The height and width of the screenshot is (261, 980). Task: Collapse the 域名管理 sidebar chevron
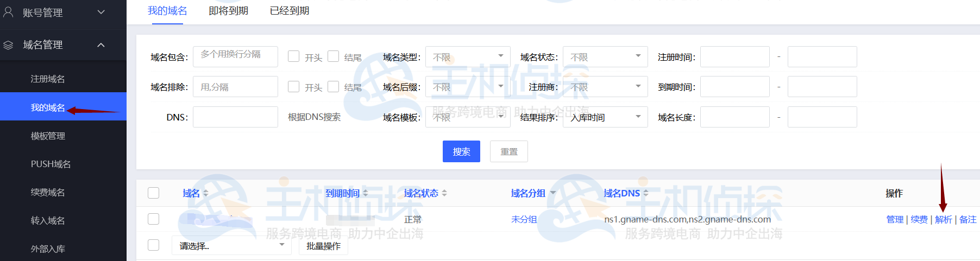click(x=101, y=45)
